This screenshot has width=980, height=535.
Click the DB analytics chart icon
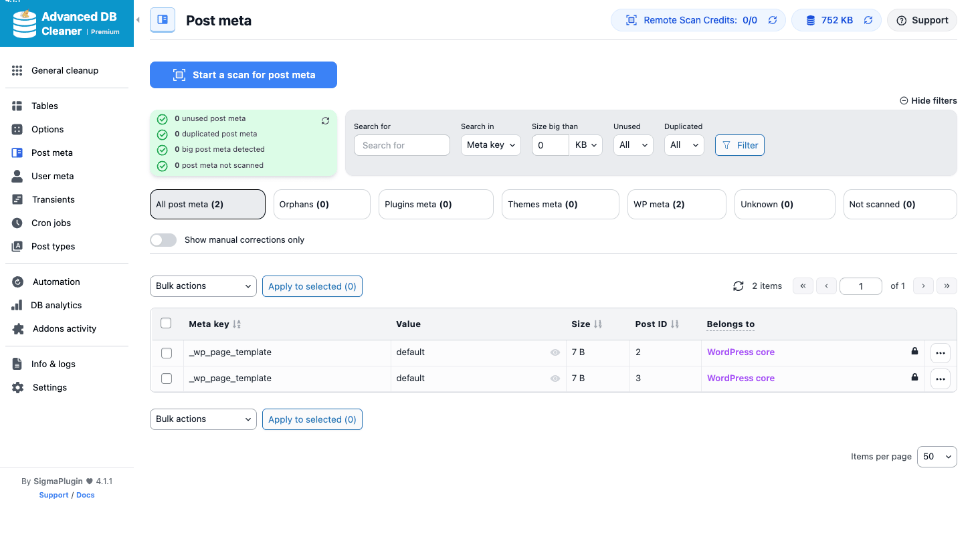[x=17, y=305]
